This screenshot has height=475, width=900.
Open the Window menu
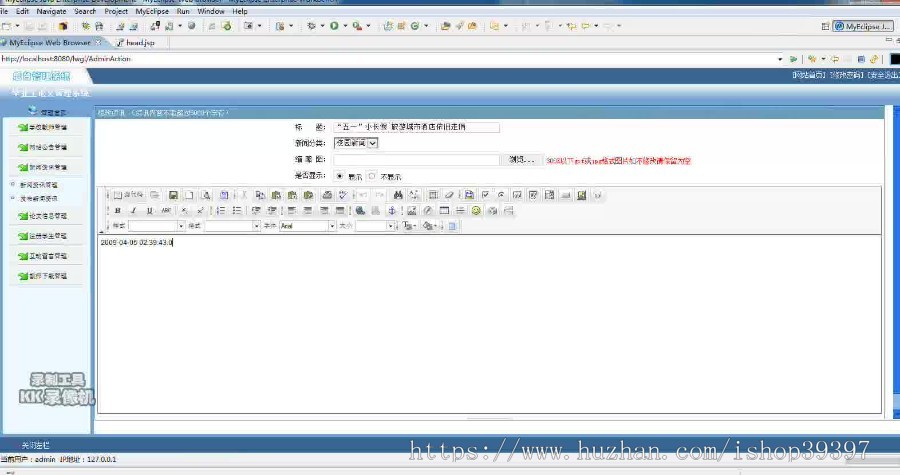coord(211,11)
